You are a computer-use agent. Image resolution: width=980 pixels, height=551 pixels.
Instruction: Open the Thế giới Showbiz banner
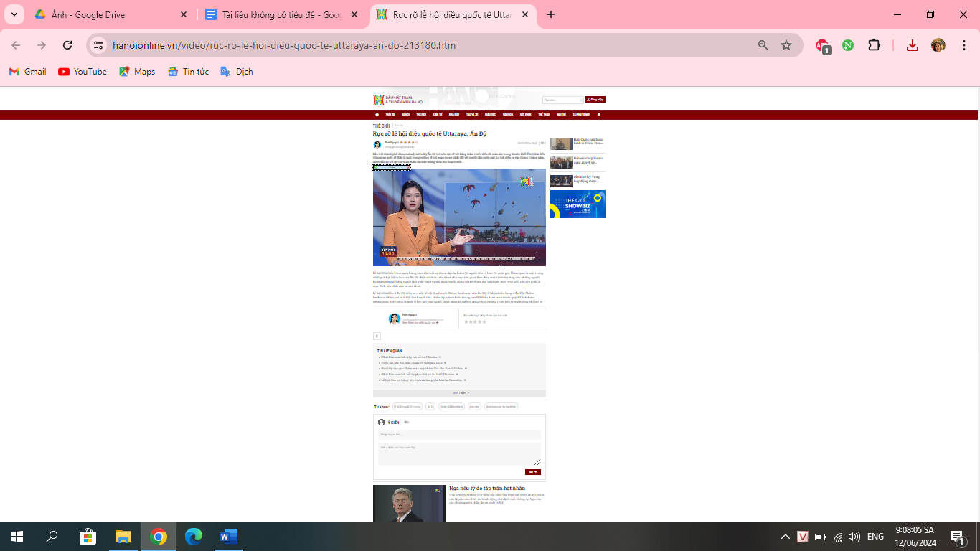point(578,204)
